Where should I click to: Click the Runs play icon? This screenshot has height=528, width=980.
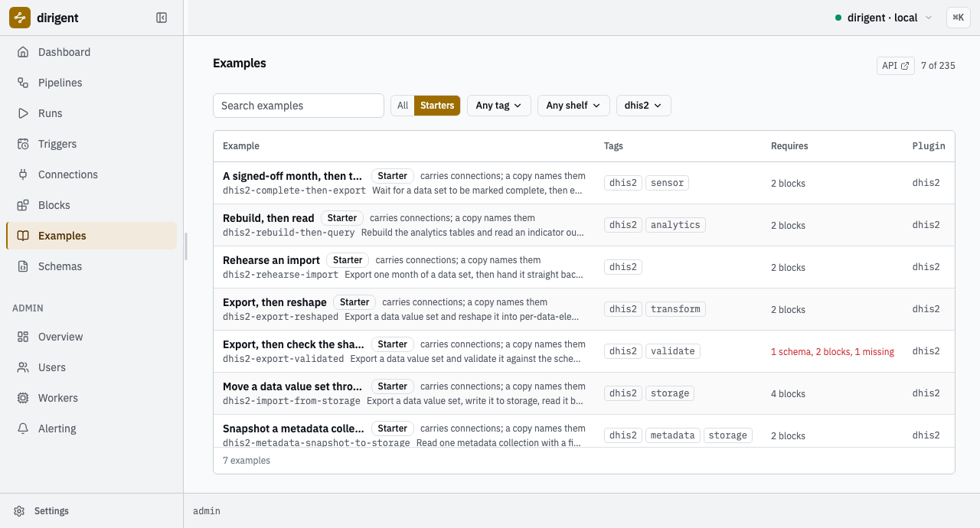click(x=23, y=113)
